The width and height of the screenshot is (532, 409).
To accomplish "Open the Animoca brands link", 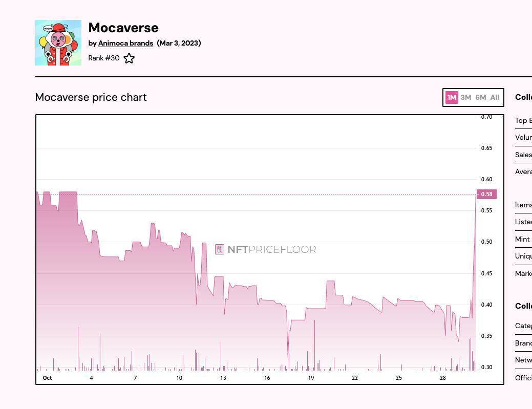I will (125, 43).
